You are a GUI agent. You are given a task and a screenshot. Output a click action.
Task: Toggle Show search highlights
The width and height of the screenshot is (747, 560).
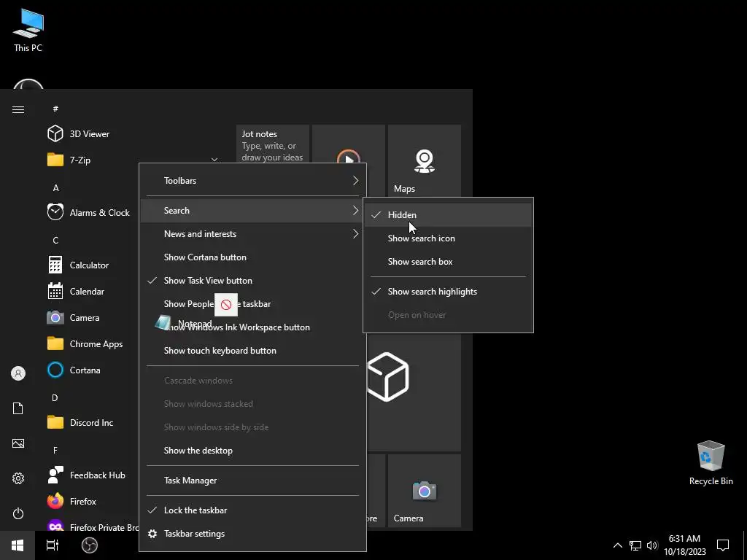pyautogui.click(x=449, y=292)
